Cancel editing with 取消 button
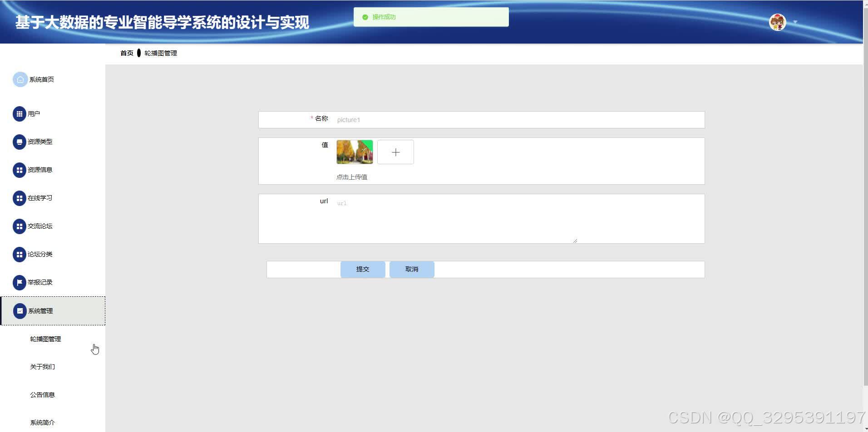 [411, 269]
